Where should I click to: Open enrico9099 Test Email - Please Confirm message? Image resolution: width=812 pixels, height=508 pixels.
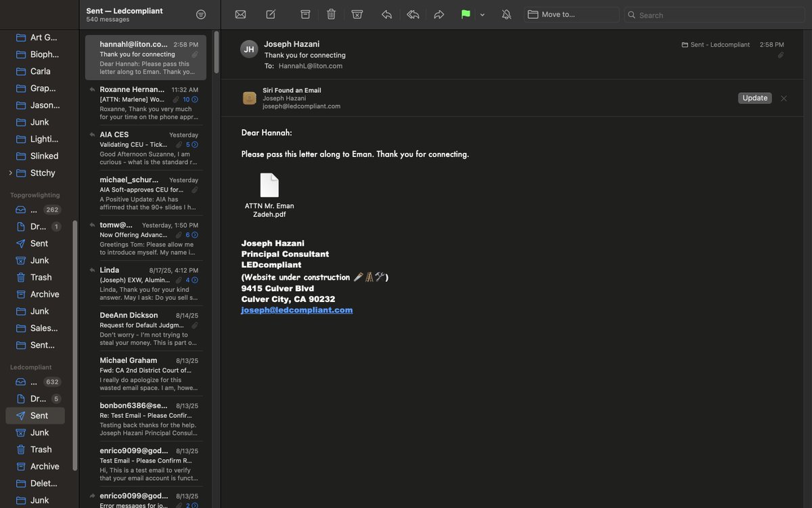(145, 464)
